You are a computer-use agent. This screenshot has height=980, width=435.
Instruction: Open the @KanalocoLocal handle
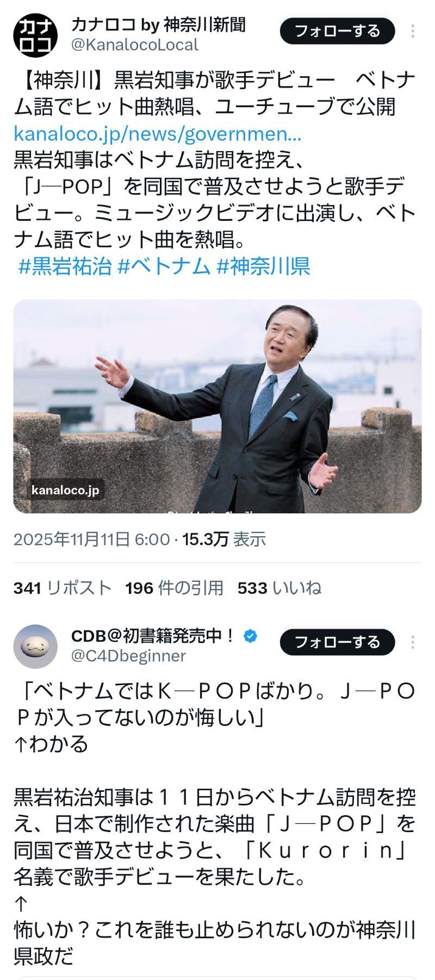coord(135,45)
